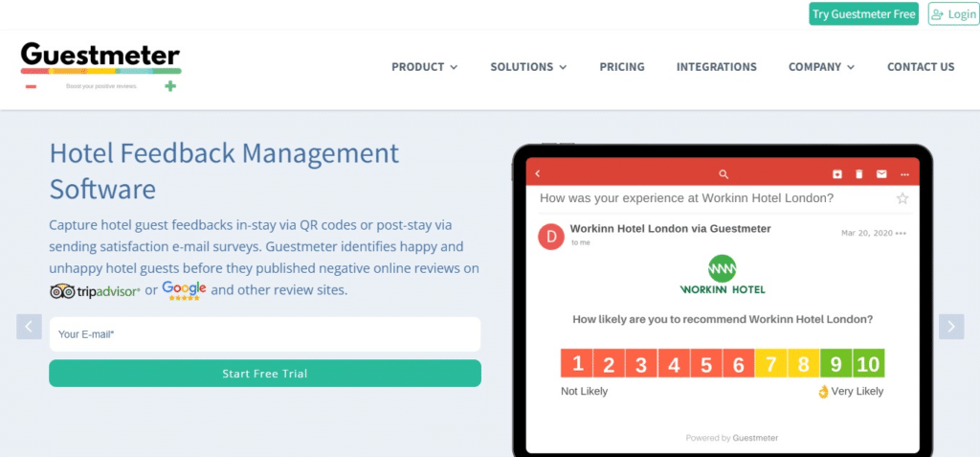Go to next slide arrow
The image size is (980, 457).
[x=951, y=326]
